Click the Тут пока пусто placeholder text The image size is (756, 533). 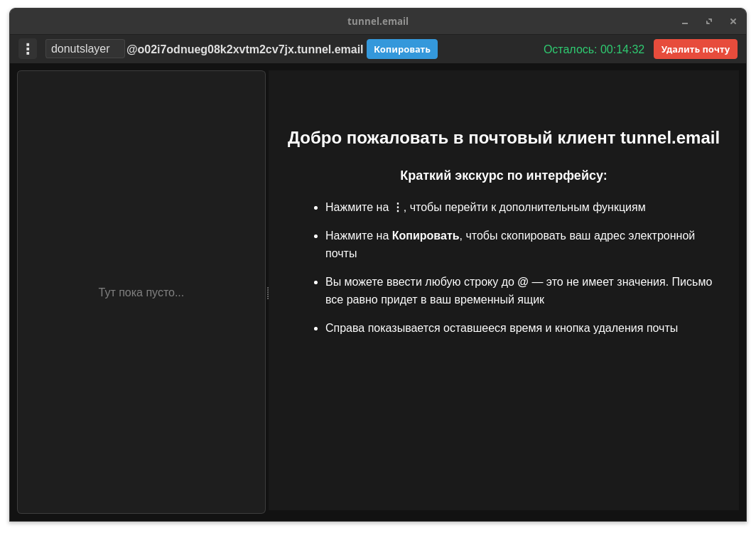(141, 292)
